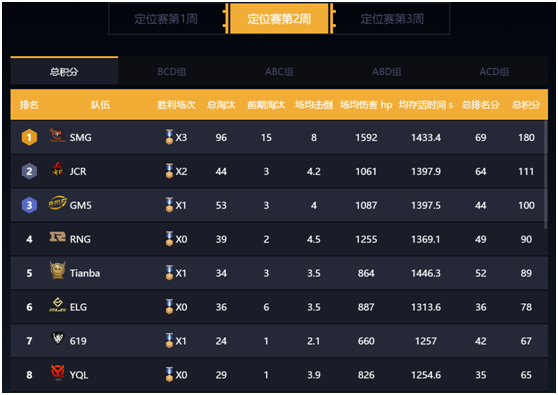558x395 pixels.
Task: Click the YQL team logo icon
Action: click(x=57, y=372)
